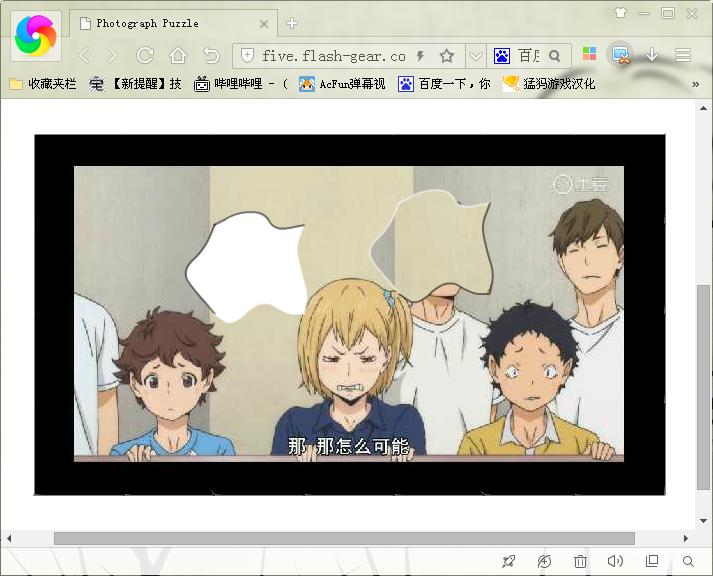The height and width of the screenshot is (576, 713).
Task: Click the undo closed tab arrow
Action: coord(211,55)
